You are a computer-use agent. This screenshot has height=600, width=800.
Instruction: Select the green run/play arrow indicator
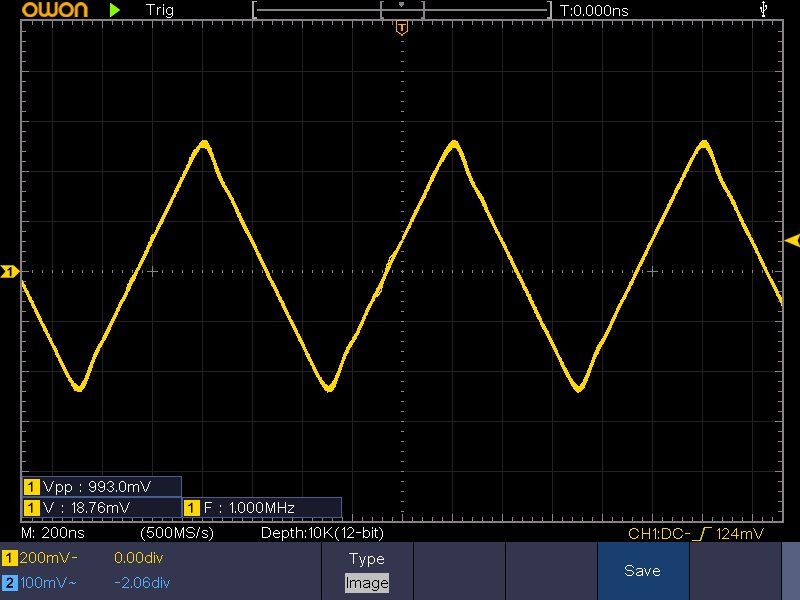(115, 10)
